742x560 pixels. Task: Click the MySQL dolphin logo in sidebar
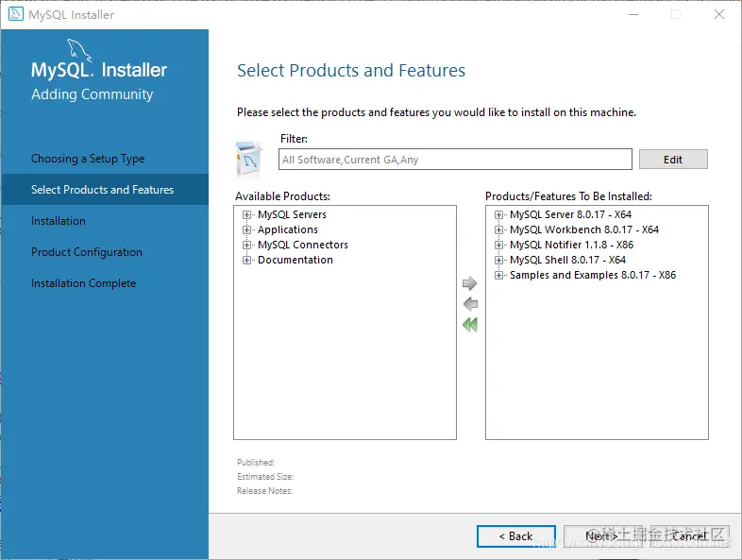click(x=79, y=51)
